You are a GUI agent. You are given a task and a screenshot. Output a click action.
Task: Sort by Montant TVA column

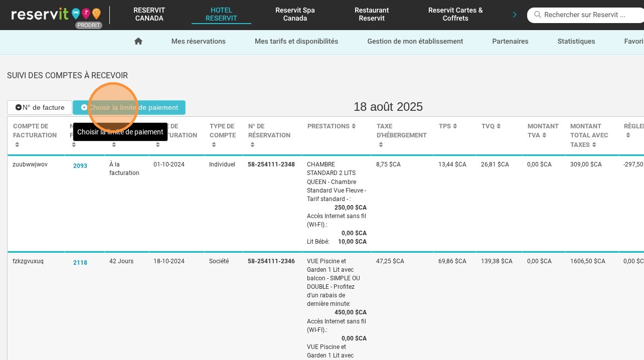(544, 135)
